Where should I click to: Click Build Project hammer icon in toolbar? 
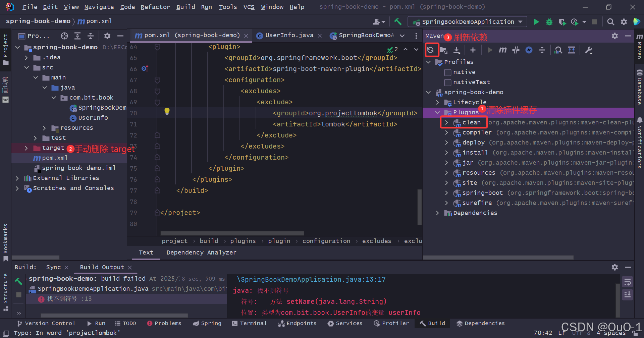coord(398,22)
